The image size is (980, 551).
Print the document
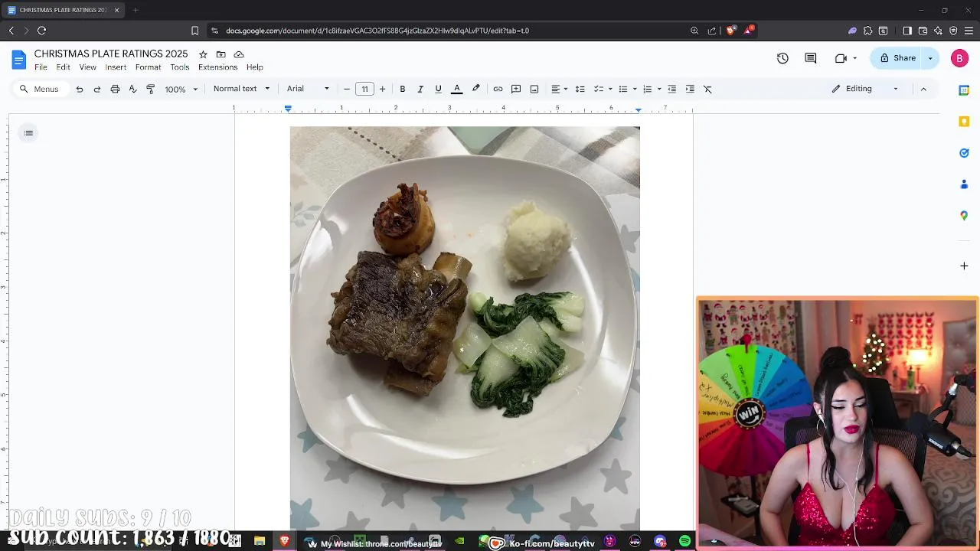point(115,89)
